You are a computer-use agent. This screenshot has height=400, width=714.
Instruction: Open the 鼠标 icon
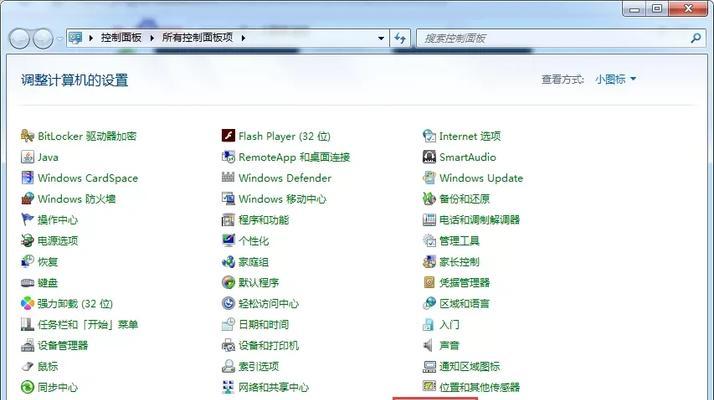click(x=28, y=366)
